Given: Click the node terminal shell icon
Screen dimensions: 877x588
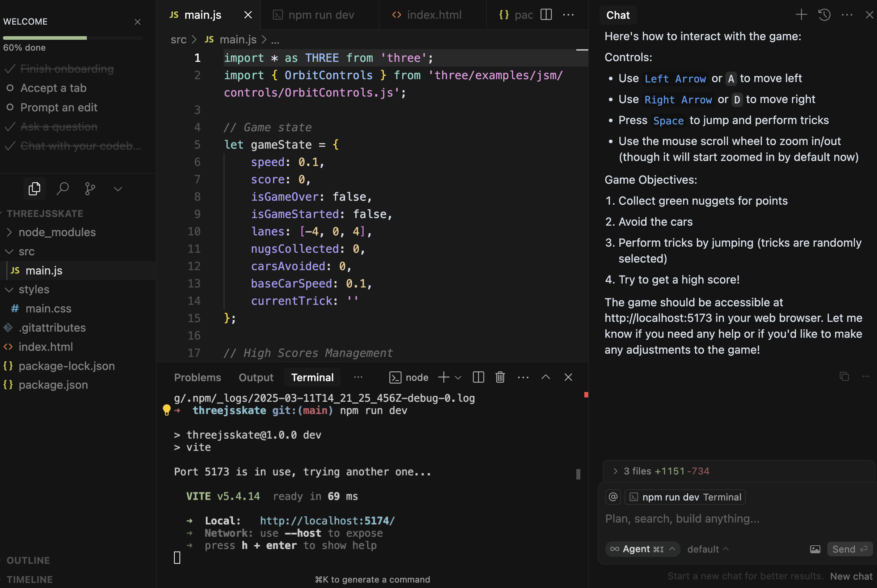Looking at the screenshot, I should point(395,377).
